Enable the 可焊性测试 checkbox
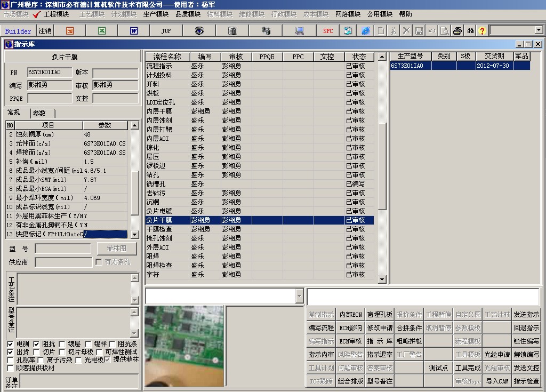 (99, 352)
